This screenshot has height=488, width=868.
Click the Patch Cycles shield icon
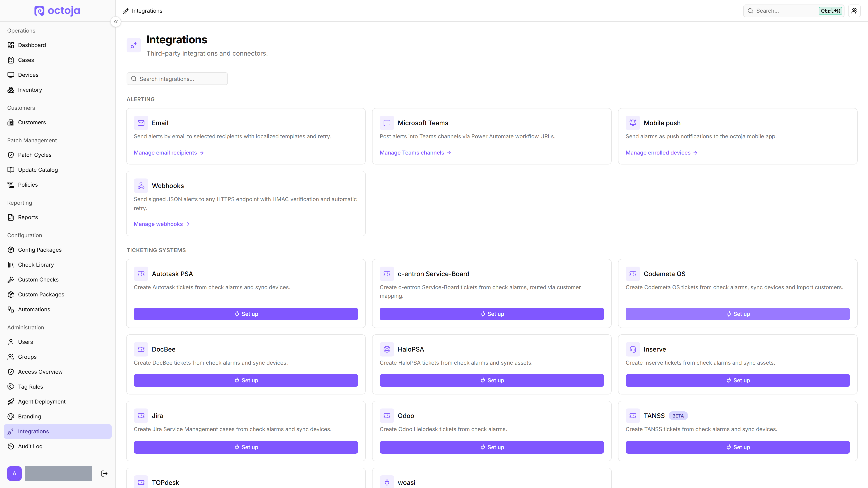coord(11,155)
